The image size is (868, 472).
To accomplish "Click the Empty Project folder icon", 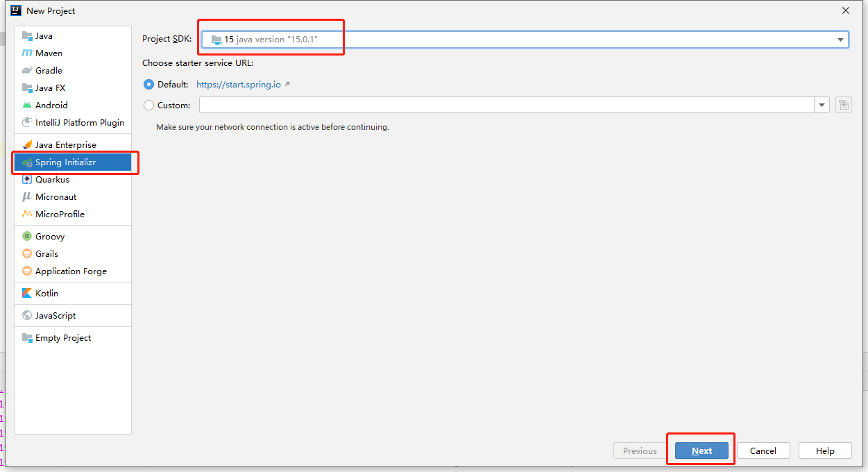I will [27, 338].
